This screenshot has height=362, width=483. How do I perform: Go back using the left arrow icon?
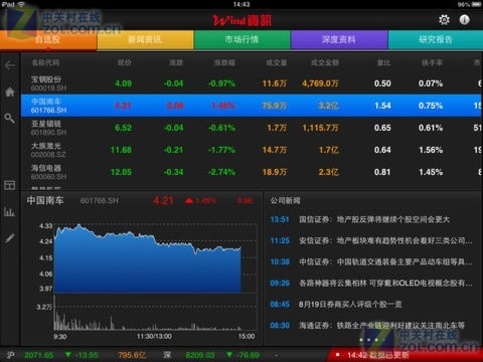coord(10,65)
